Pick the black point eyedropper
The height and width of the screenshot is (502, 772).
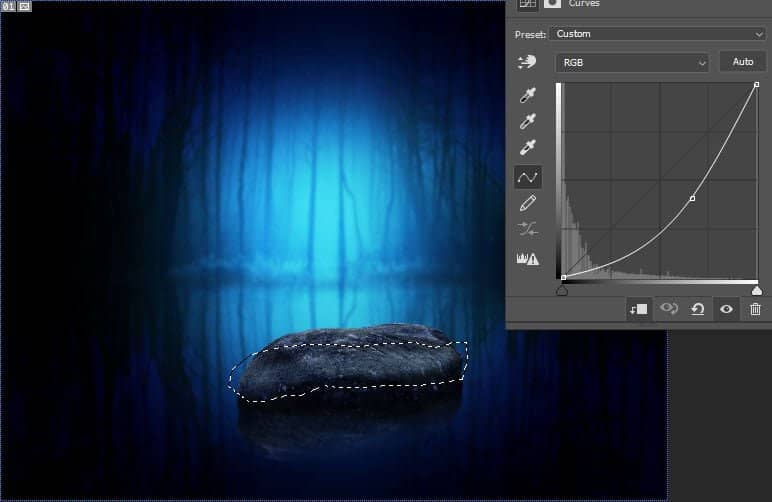point(527,96)
